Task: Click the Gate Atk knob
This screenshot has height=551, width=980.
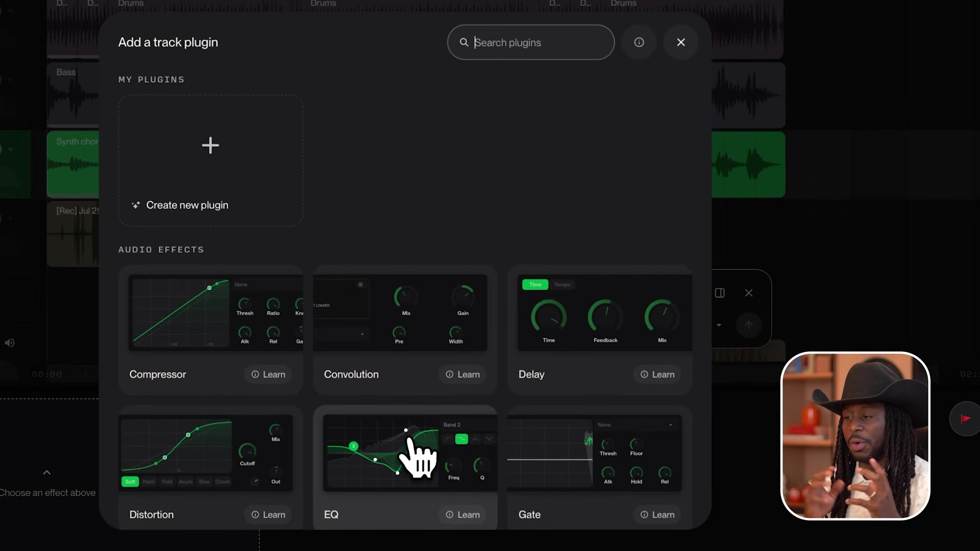Action: pos(607,472)
